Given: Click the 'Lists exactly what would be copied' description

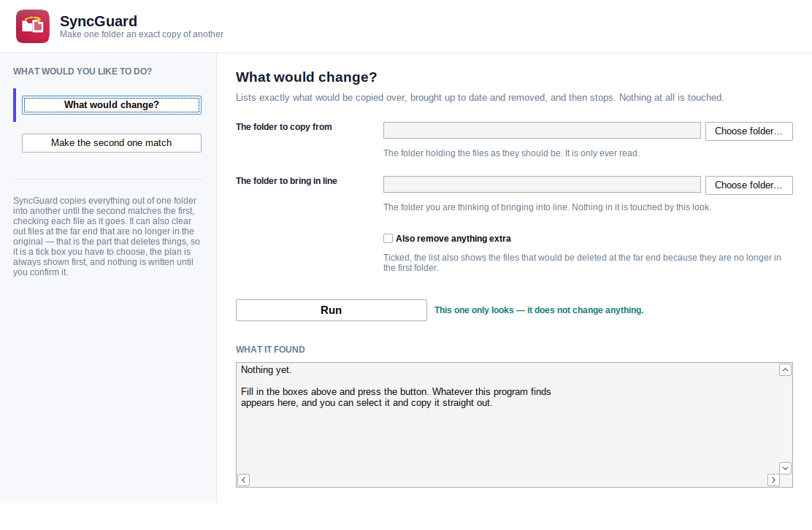Looking at the screenshot, I should (x=480, y=97).
